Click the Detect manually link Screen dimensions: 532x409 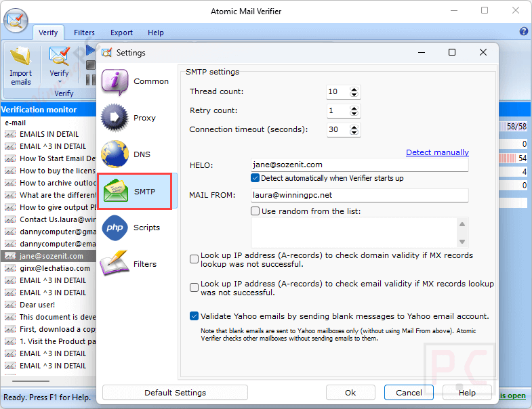pyautogui.click(x=437, y=152)
